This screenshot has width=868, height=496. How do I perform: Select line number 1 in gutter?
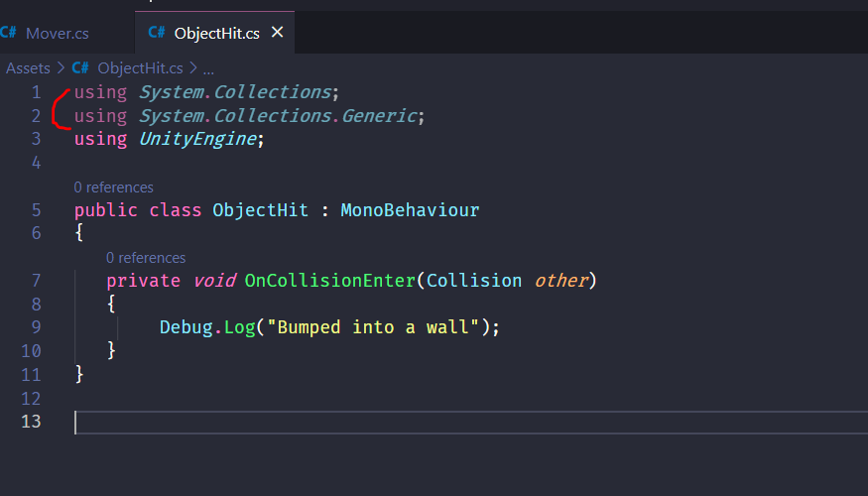36,92
